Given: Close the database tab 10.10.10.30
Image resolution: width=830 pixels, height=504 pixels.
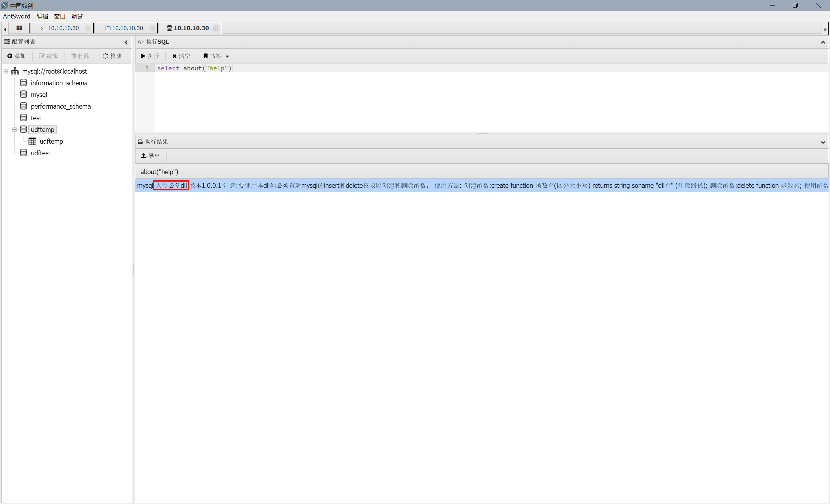Looking at the screenshot, I should pos(216,28).
